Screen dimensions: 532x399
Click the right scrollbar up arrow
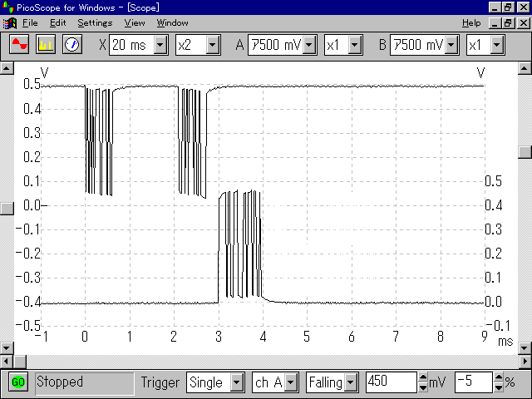525,68
